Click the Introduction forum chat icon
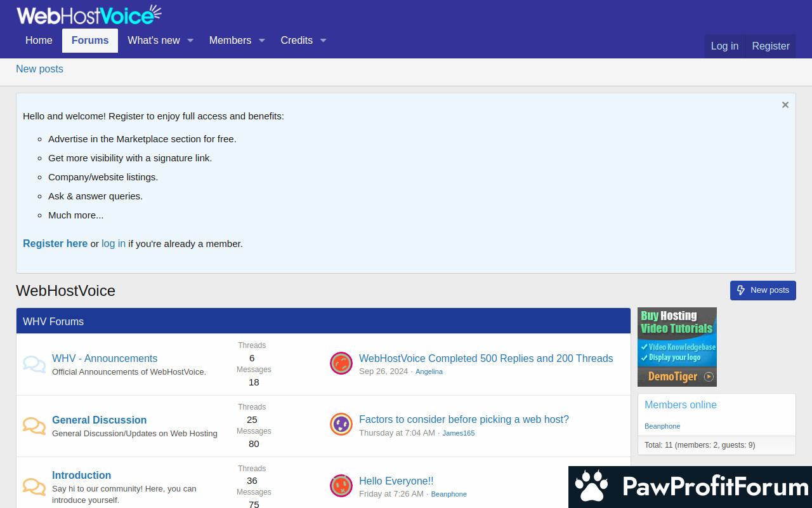 click(34, 487)
